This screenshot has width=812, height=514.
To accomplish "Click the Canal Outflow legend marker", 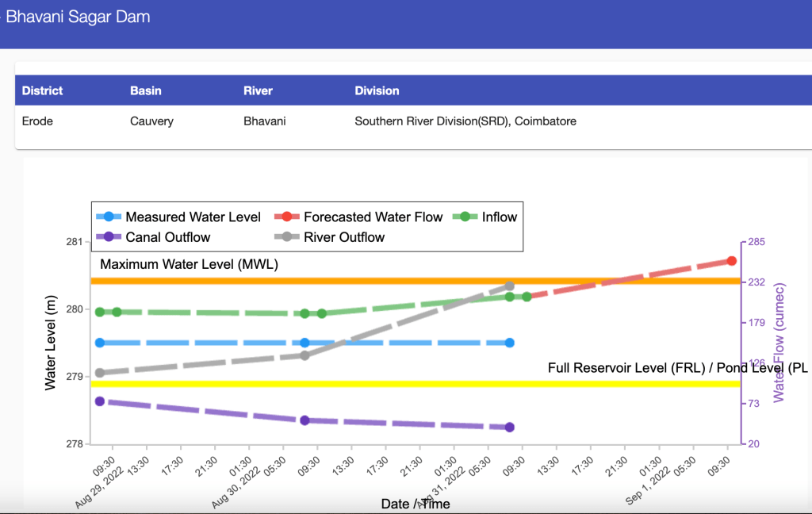I will (x=109, y=237).
